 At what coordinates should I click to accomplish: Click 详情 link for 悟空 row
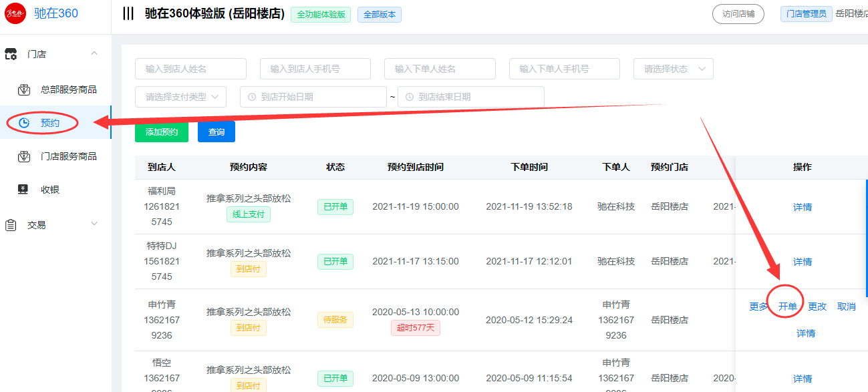[x=803, y=379]
